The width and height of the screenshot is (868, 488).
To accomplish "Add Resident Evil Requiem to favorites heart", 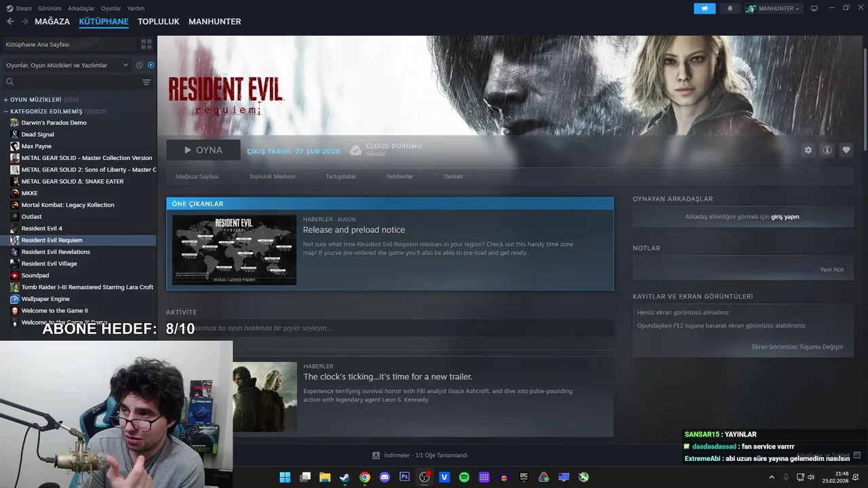I will pyautogui.click(x=846, y=150).
